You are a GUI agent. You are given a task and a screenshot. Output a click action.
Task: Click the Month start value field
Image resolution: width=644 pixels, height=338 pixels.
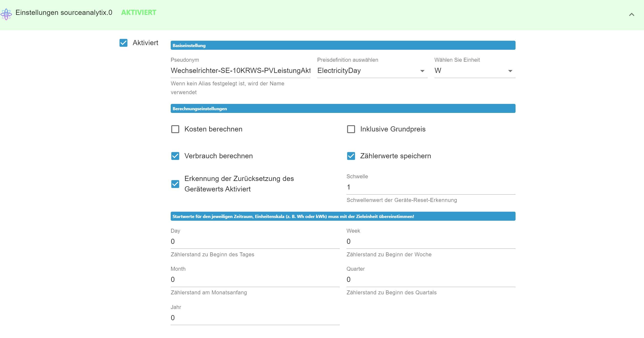point(255,279)
